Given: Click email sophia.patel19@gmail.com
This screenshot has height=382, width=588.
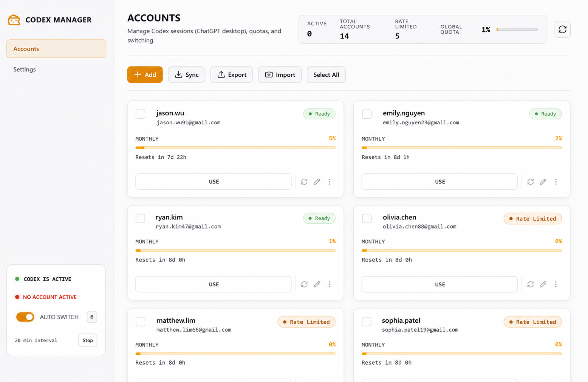Looking at the screenshot, I should click(x=420, y=330).
